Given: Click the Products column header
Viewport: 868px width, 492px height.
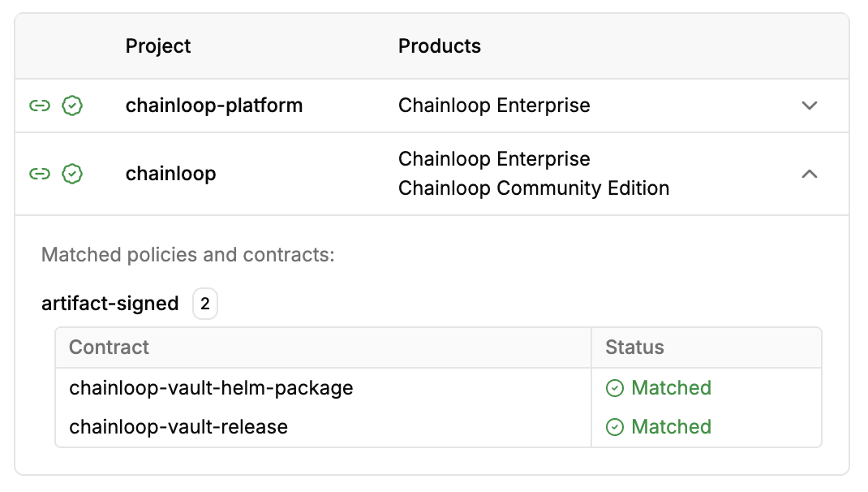Looking at the screenshot, I should point(439,46).
